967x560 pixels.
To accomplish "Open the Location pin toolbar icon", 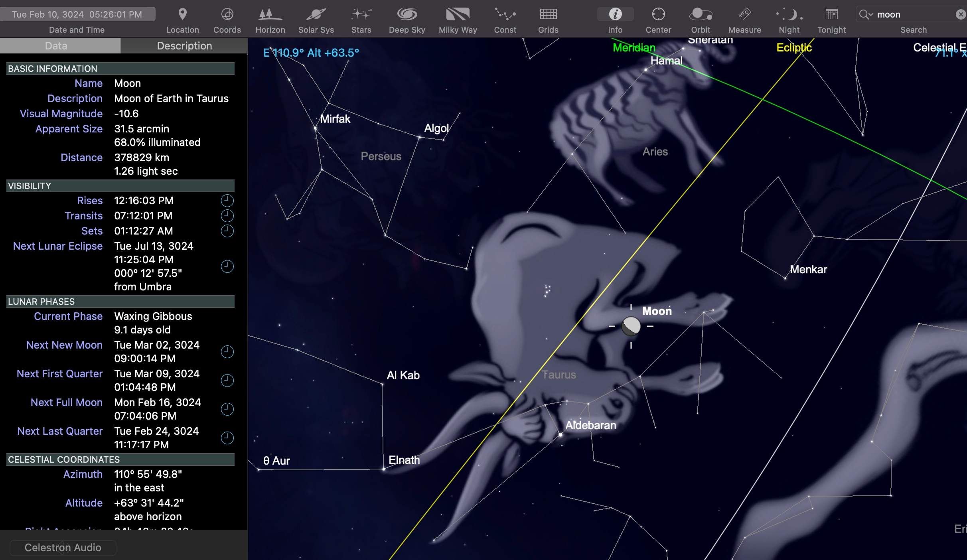I will coord(182,15).
